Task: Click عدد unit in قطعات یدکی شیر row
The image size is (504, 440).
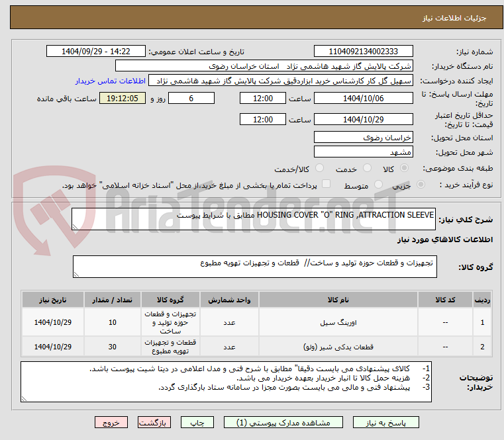Action: tap(229, 347)
